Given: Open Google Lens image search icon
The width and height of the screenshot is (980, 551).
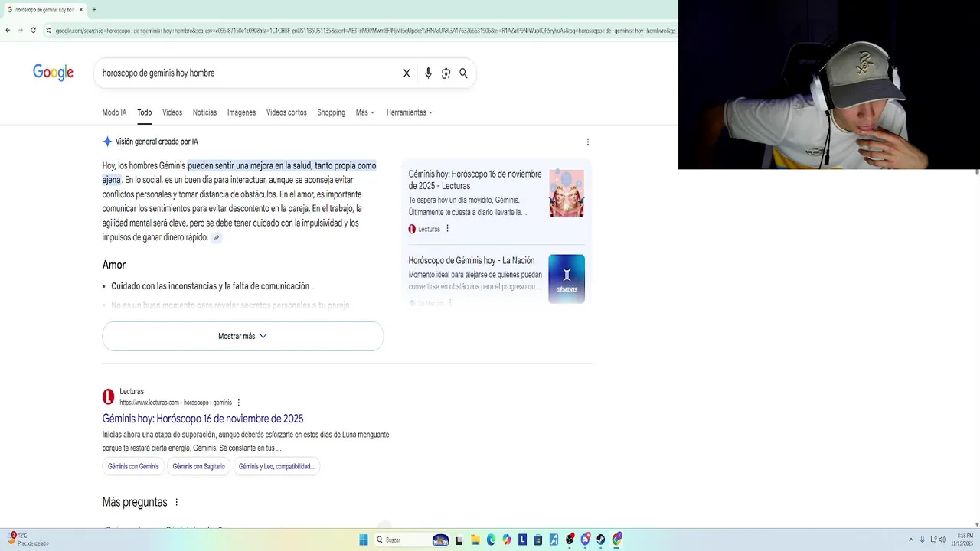Looking at the screenshot, I should pyautogui.click(x=446, y=73).
